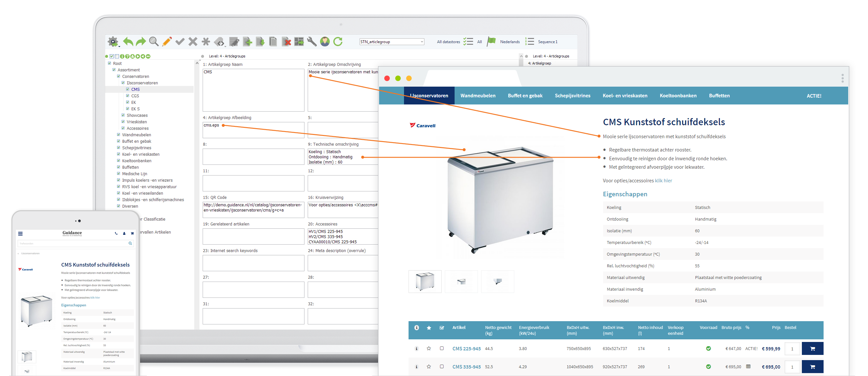Viewport: 868px width, 376px height.
Task: Click the copy documents icon
Action: (273, 42)
